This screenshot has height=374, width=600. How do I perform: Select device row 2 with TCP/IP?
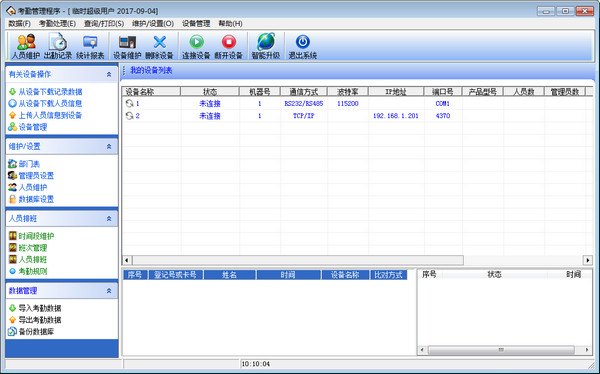(354, 116)
